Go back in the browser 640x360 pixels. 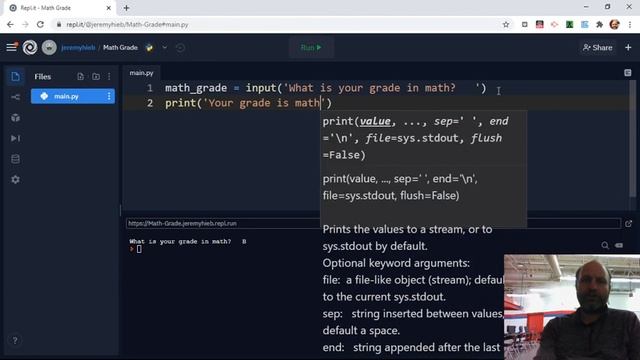click(x=10, y=24)
